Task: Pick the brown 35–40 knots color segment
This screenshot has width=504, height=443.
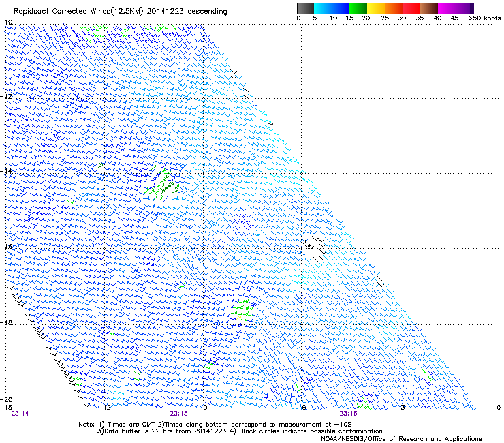Action: [x=429, y=8]
